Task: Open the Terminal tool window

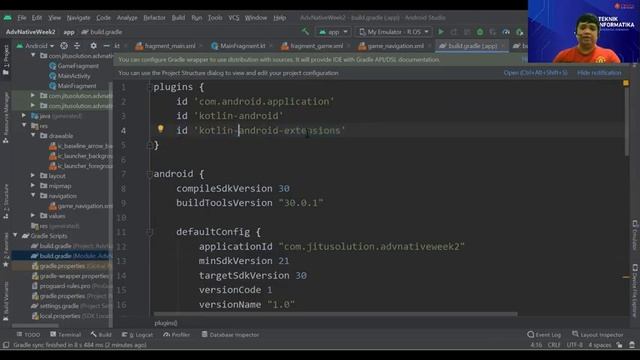Action: (65, 335)
